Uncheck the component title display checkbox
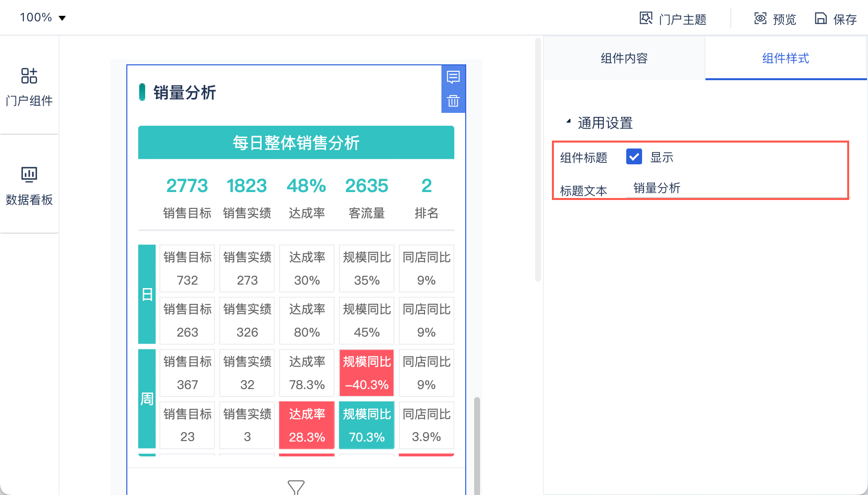868x495 pixels. coord(634,156)
